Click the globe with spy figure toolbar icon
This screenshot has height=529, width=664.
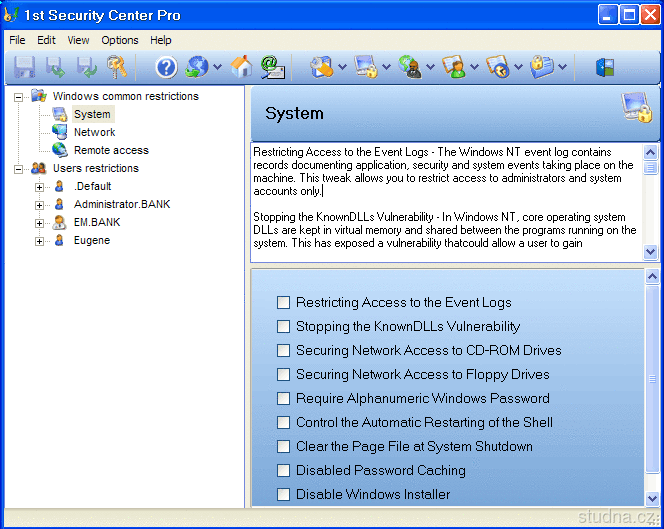[410, 67]
